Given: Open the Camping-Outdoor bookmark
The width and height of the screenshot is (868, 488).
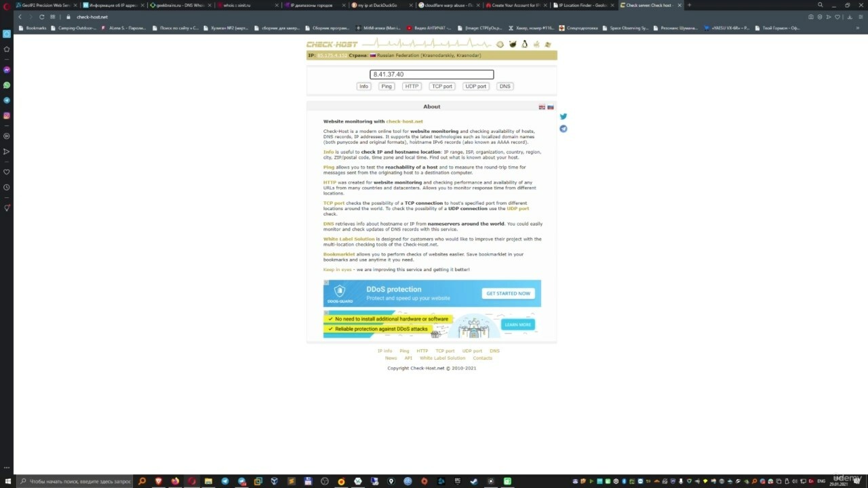Looking at the screenshot, I should coord(73,28).
